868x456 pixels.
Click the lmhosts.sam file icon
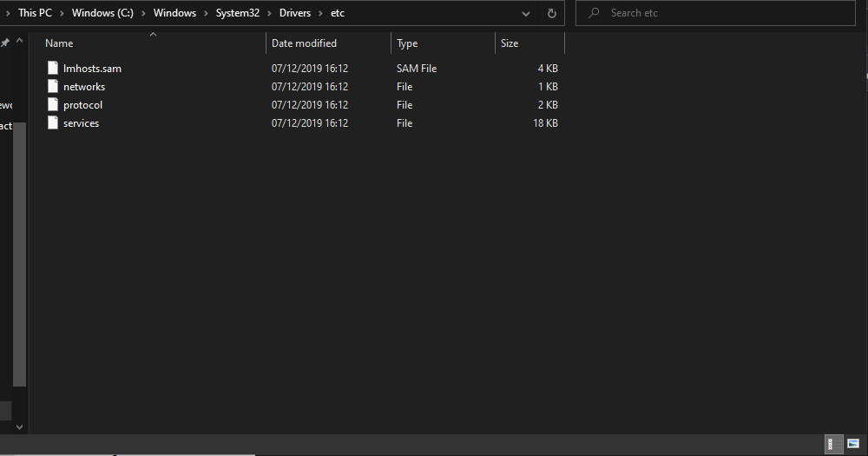[x=53, y=68]
